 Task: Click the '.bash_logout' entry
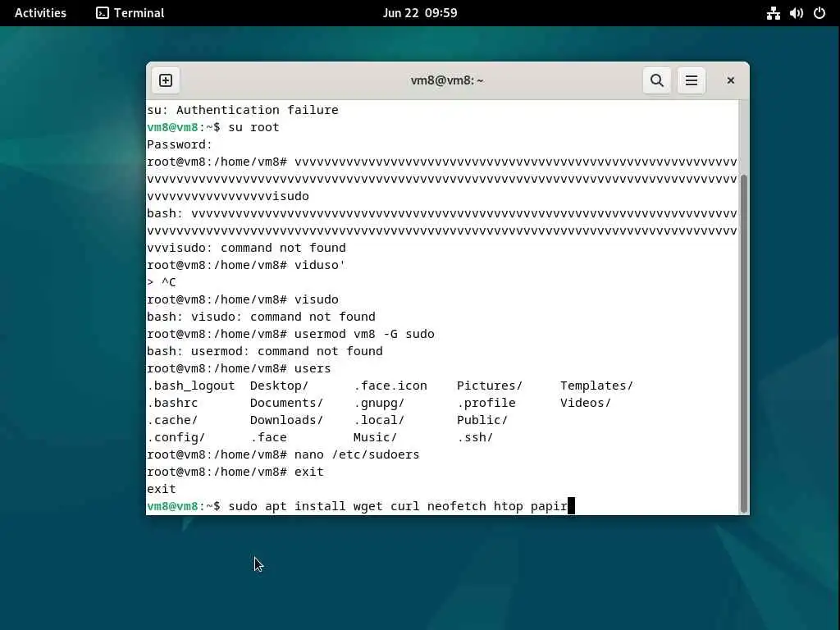[x=190, y=386]
